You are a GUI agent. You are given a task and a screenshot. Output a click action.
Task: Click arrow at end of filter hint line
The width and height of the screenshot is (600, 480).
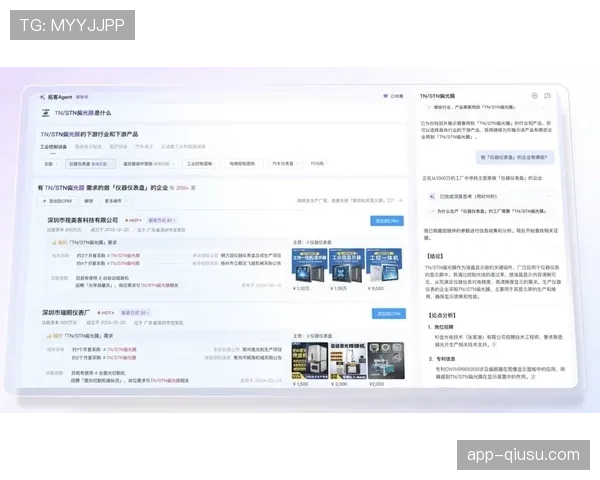tap(400, 200)
